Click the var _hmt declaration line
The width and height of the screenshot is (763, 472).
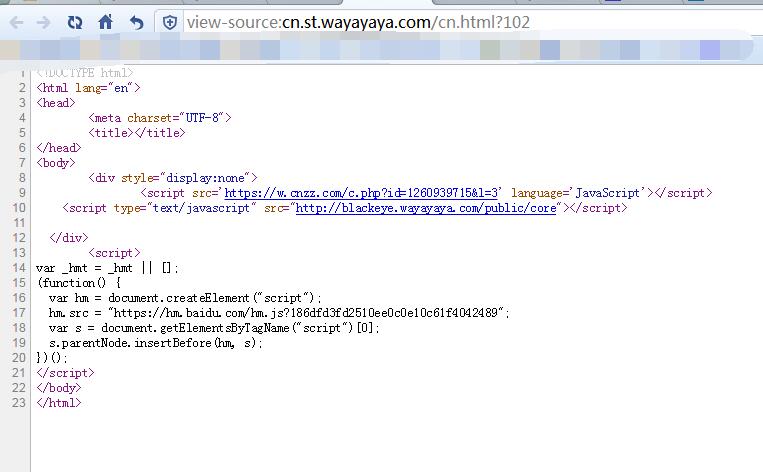coord(107,268)
